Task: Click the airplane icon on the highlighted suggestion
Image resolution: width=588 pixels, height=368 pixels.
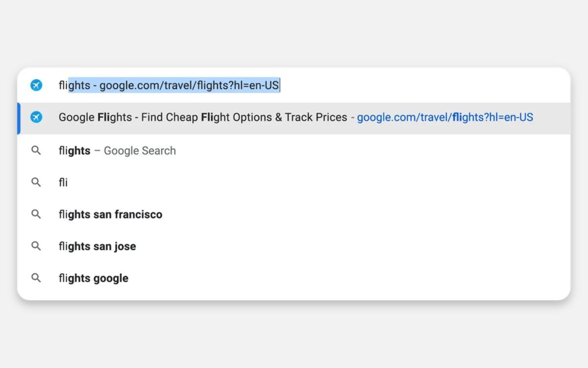Action: [36, 117]
